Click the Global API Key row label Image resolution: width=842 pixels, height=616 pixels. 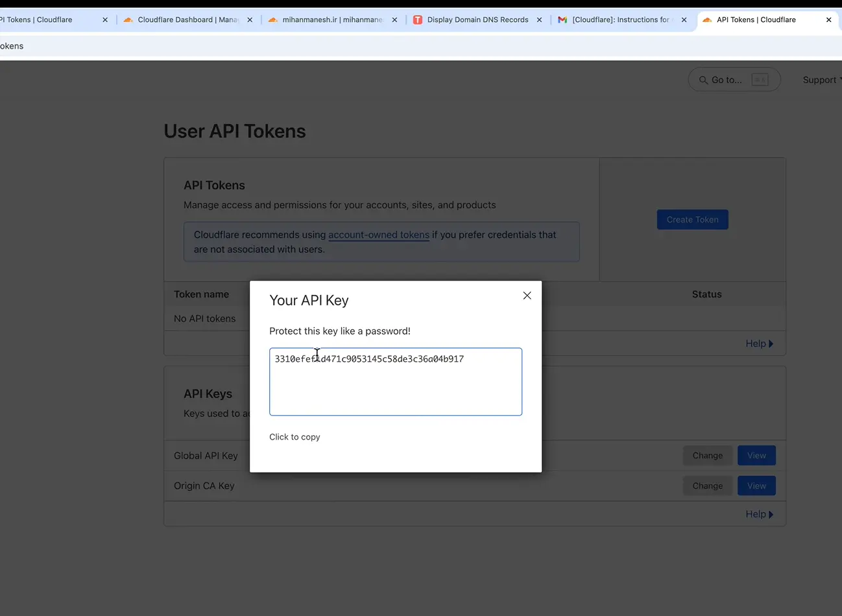tap(206, 456)
